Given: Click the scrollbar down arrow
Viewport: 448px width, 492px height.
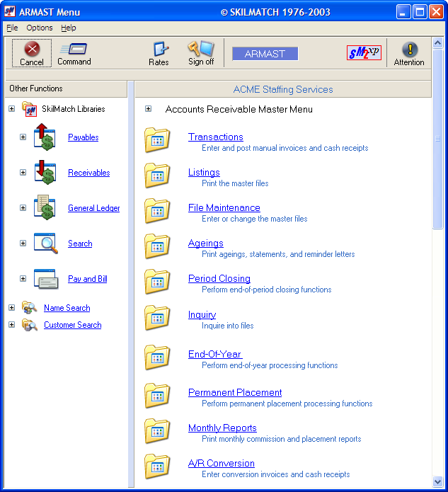Looking at the screenshot, I should 437,481.
